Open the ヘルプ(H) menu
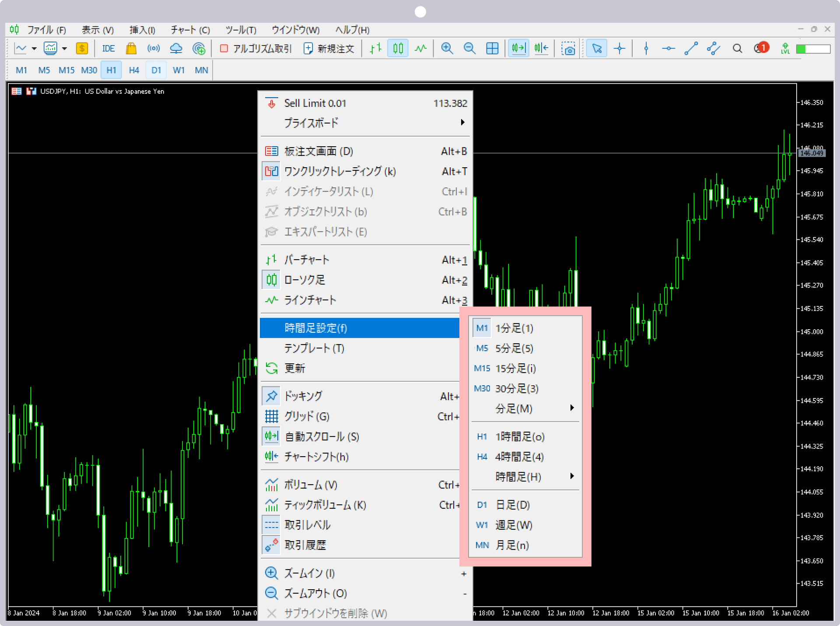This screenshot has height=626, width=840. 353,30
